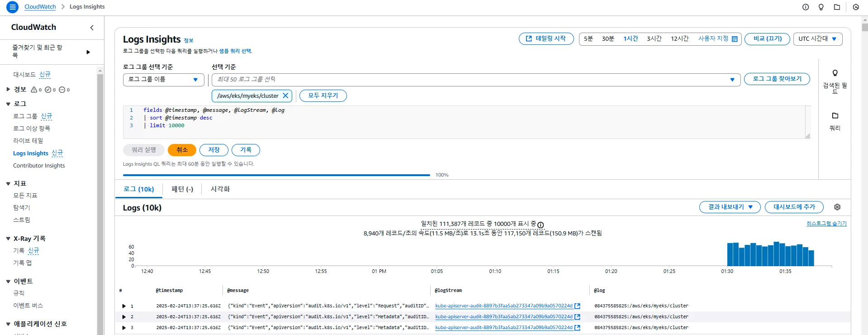Open Contributor Insights in the sidebar

[x=39, y=166]
